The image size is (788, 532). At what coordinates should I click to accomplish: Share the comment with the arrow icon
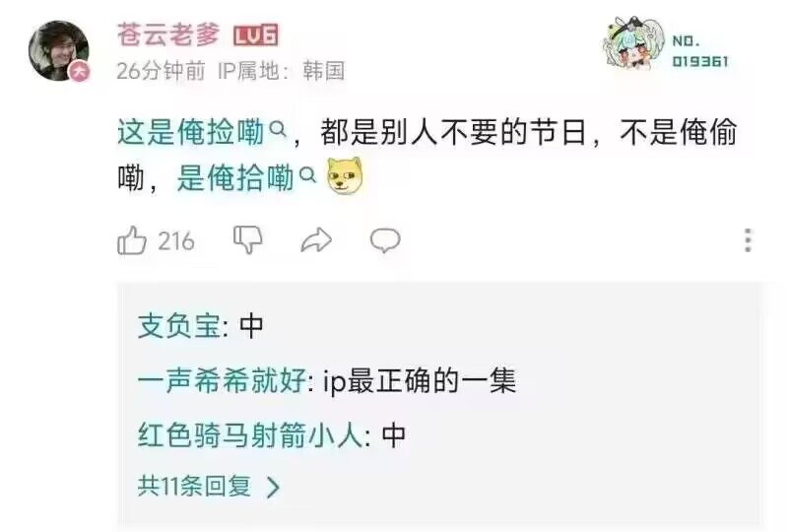(x=316, y=239)
